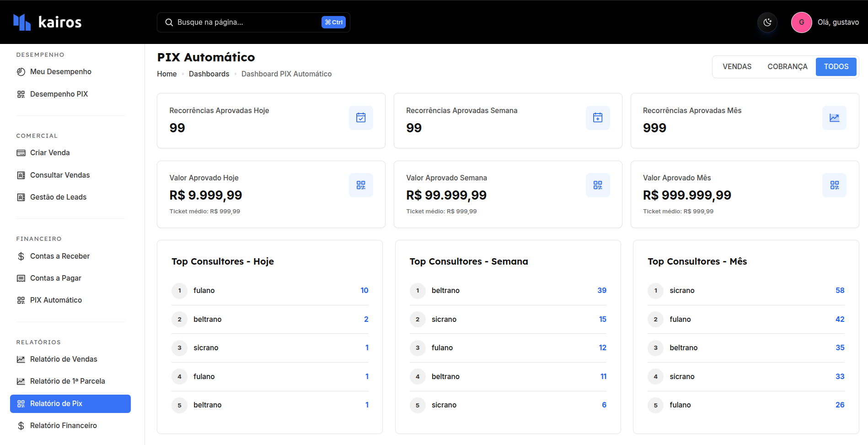
Task: Click the Kairos logo icon
Action: click(x=22, y=22)
